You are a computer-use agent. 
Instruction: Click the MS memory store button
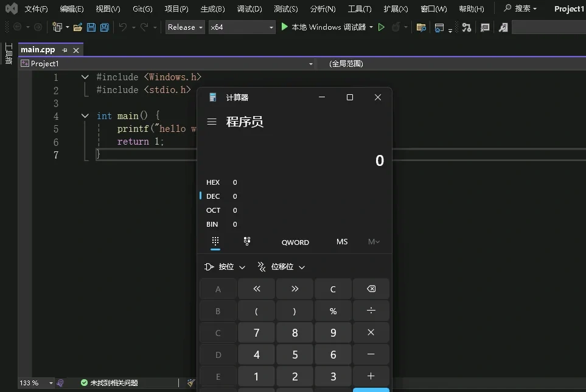(342, 242)
